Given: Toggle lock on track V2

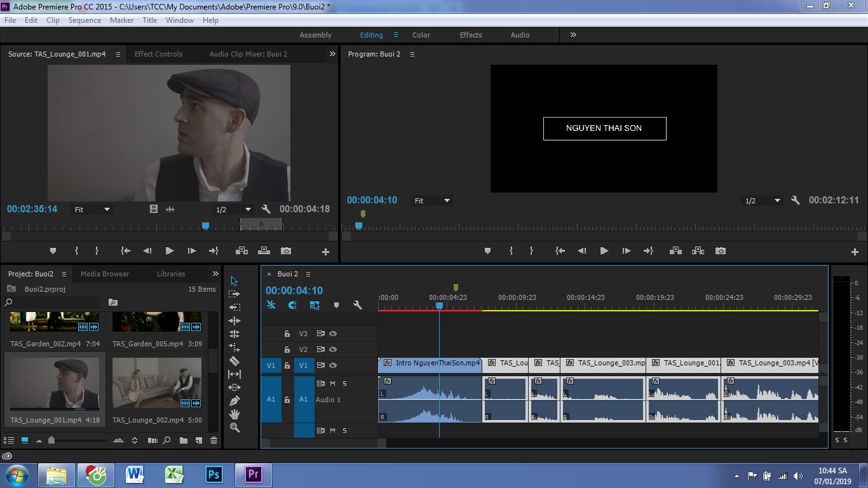Looking at the screenshot, I should point(287,349).
